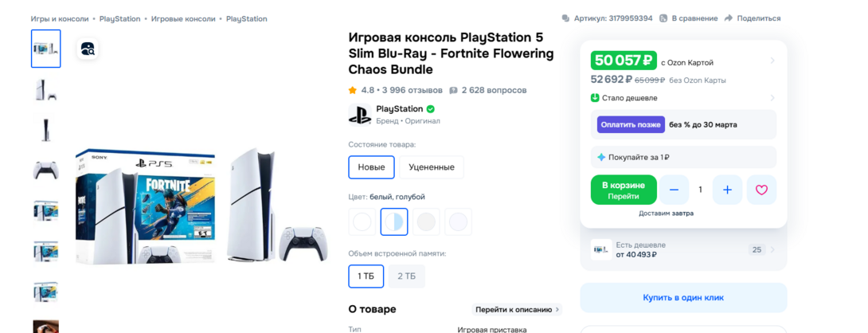Open the Игровые консоли breadcrumb
This screenshot has height=333, width=868.
point(184,18)
